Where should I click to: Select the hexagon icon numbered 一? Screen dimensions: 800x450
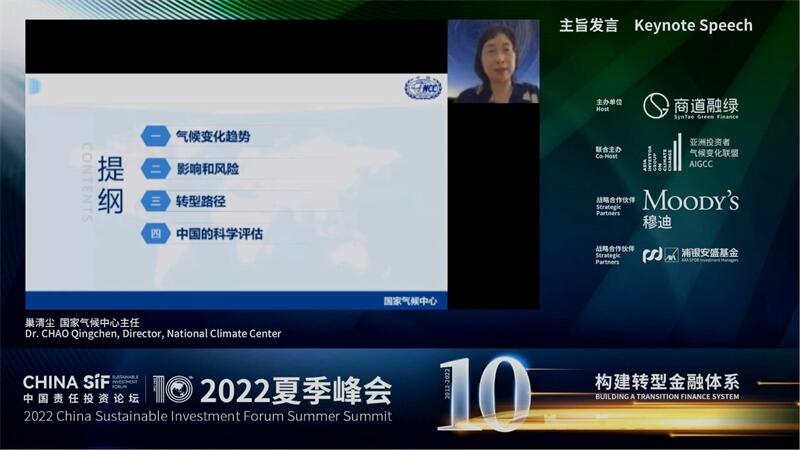tap(156, 136)
